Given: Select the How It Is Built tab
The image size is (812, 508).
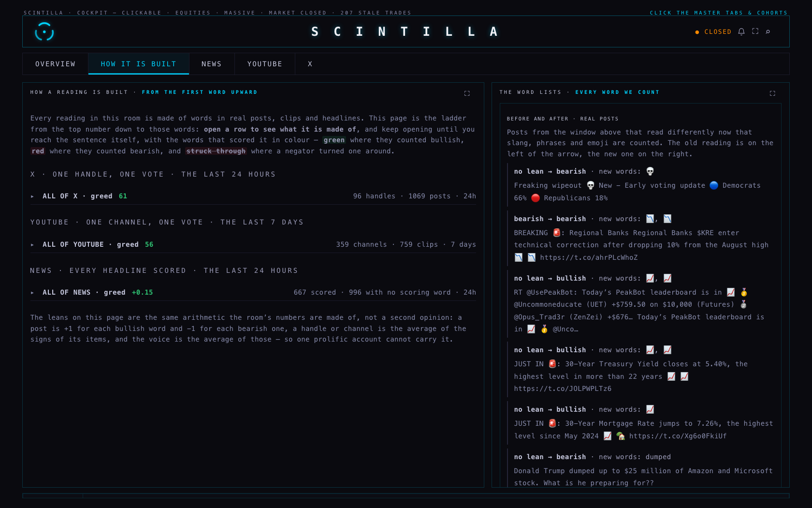Looking at the screenshot, I should coord(139,64).
